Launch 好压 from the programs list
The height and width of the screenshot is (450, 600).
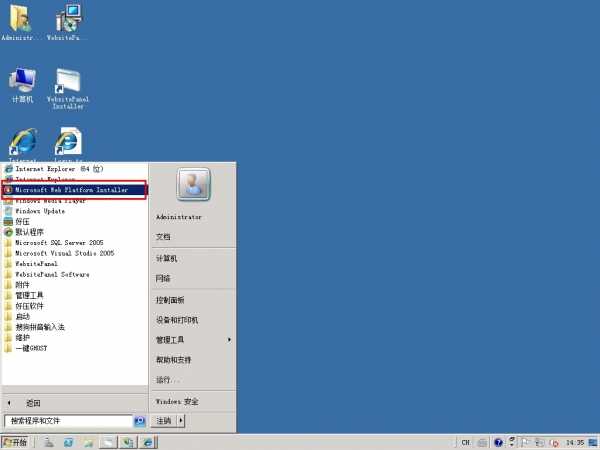tap(74, 222)
